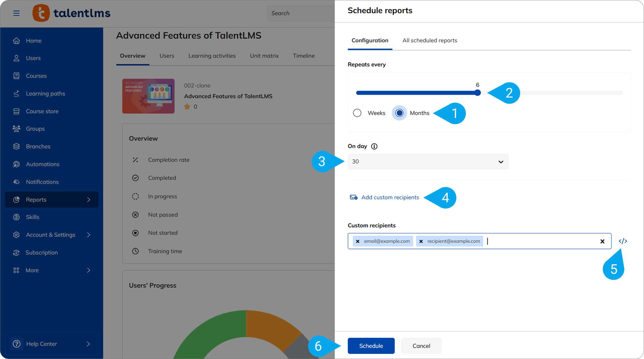Open the On day dropdown
The width and height of the screenshot is (644, 359).
coord(428,161)
